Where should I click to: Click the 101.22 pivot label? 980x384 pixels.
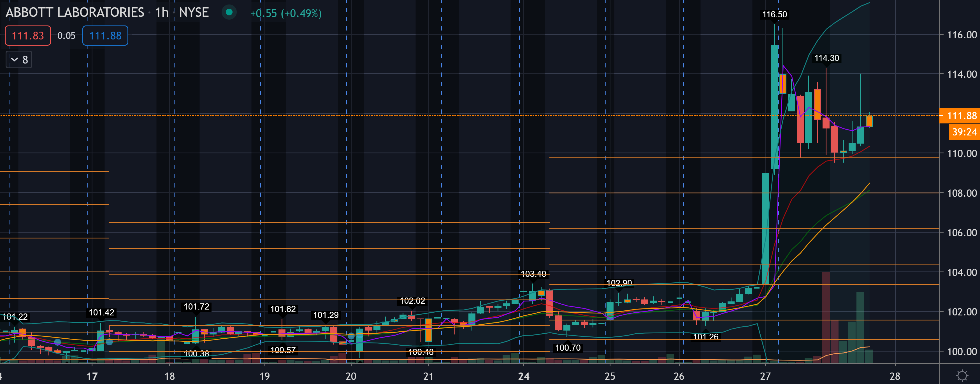pyautogui.click(x=15, y=317)
